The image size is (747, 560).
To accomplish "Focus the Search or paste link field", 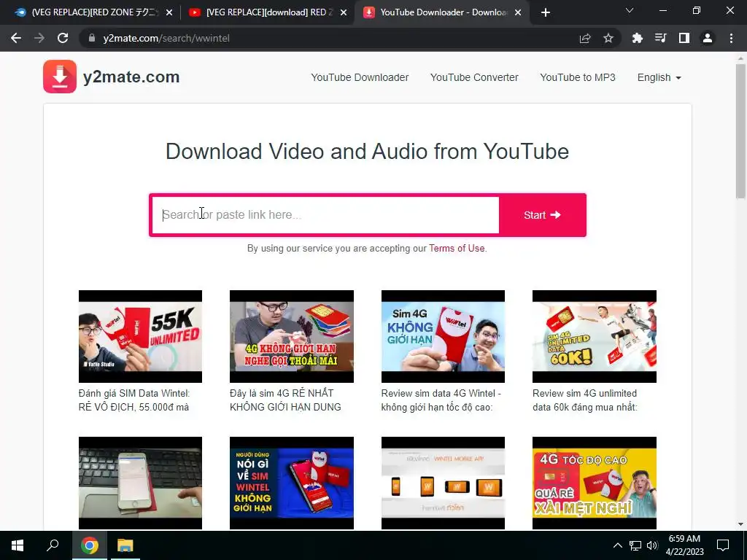I will pyautogui.click(x=325, y=215).
